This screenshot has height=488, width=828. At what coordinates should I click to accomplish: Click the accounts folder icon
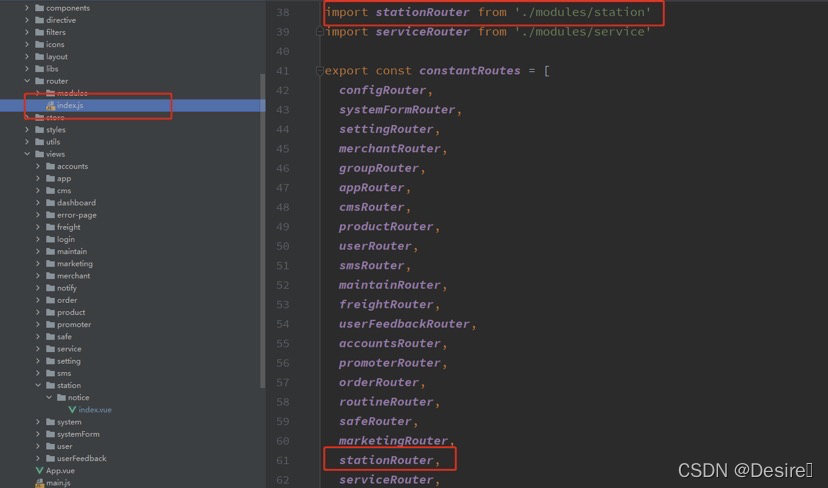[51, 166]
